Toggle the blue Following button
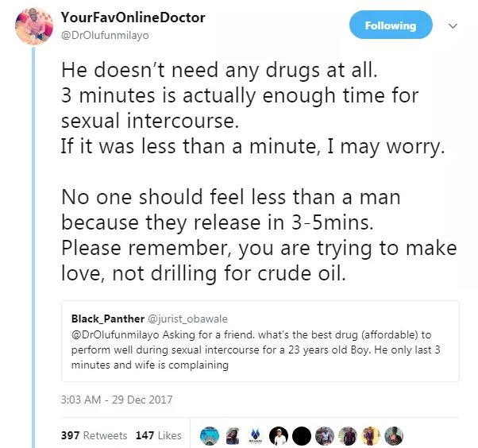478x448 pixels. click(389, 26)
